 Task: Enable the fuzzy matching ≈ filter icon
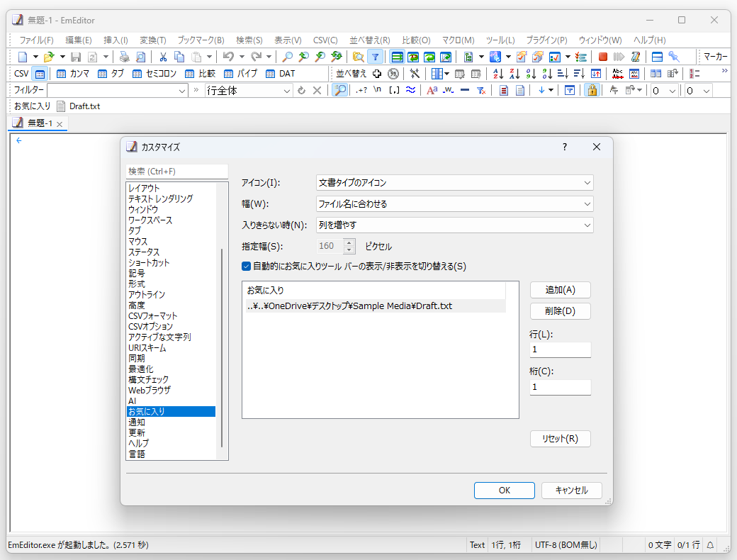[410, 90]
